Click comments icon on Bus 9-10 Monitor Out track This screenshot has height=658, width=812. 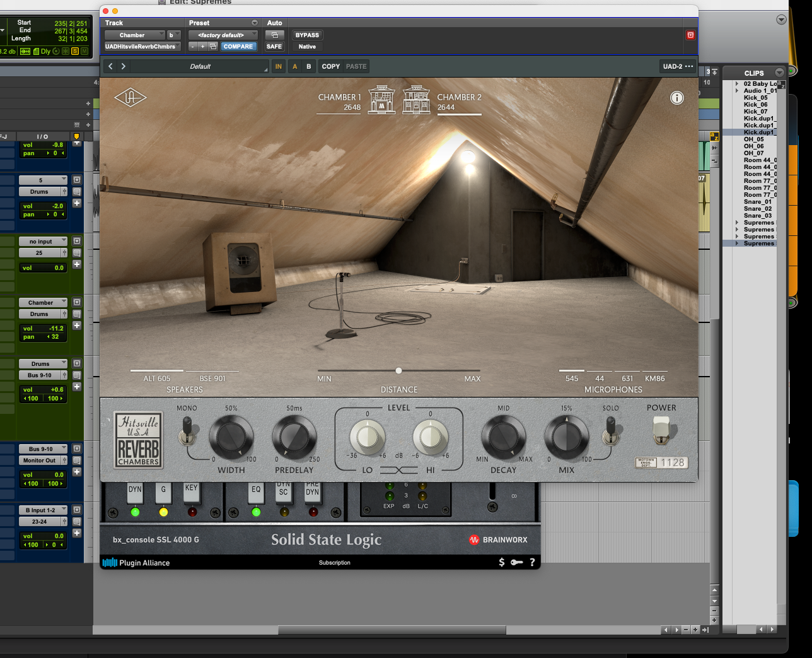coord(77,461)
